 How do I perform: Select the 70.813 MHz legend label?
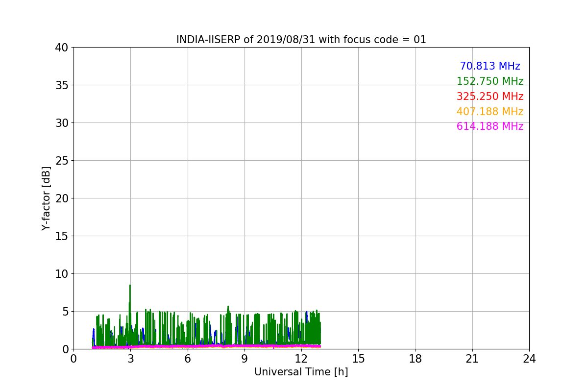pyautogui.click(x=490, y=66)
